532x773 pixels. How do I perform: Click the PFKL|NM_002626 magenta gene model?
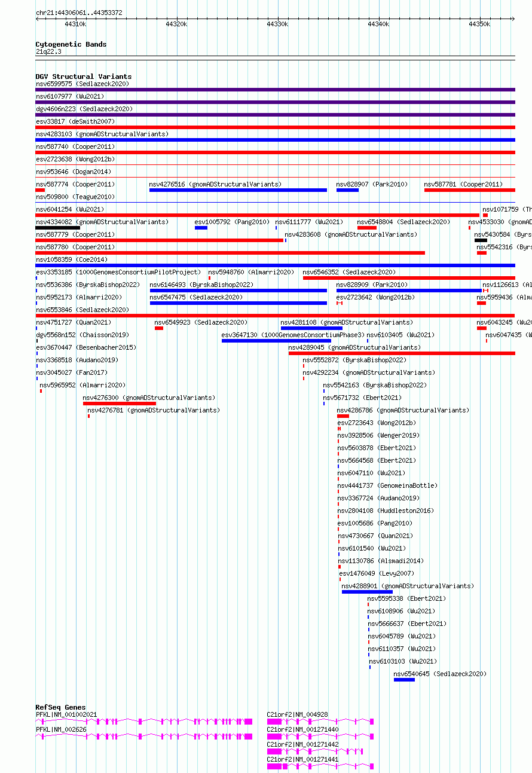pos(144,737)
